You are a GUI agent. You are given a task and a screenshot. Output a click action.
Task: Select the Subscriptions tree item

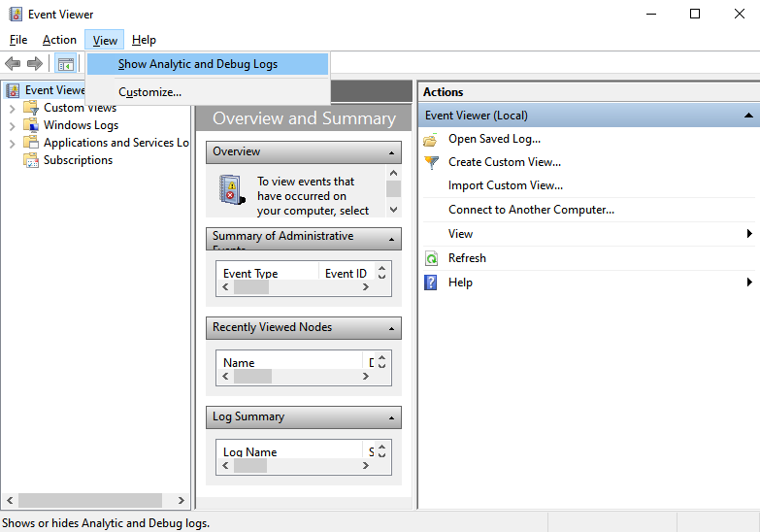[78, 160]
